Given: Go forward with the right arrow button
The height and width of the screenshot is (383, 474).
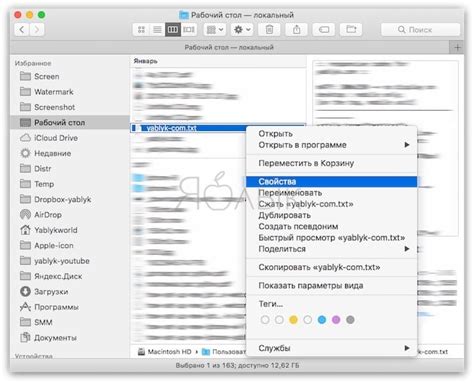Looking at the screenshot, I should [x=37, y=30].
